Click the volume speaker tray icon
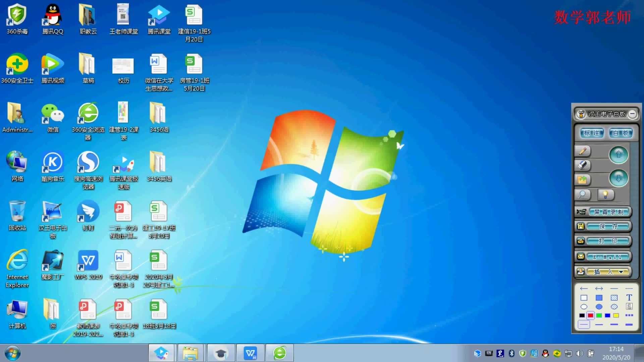Screen dimensions: 644x362 [580, 353]
